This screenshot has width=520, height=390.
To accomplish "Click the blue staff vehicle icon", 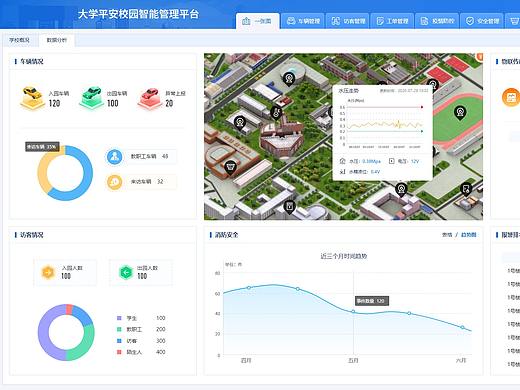I will pos(114,156).
